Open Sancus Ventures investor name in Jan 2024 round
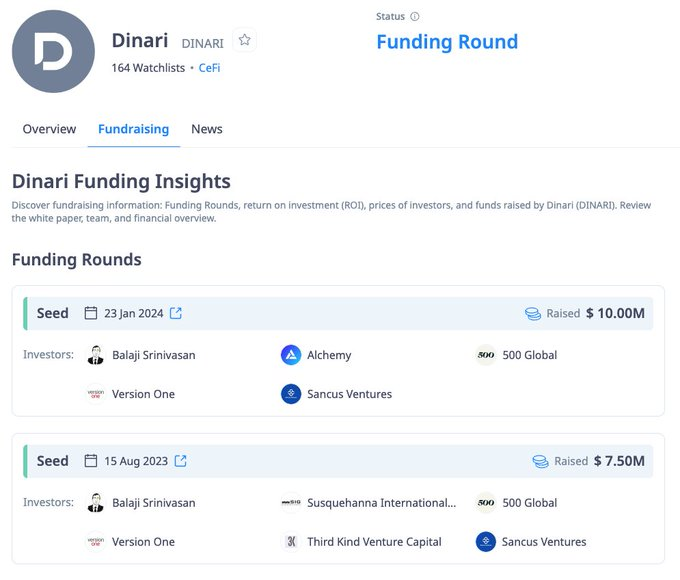The height and width of the screenshot is (580, 680). click(350, 394)
